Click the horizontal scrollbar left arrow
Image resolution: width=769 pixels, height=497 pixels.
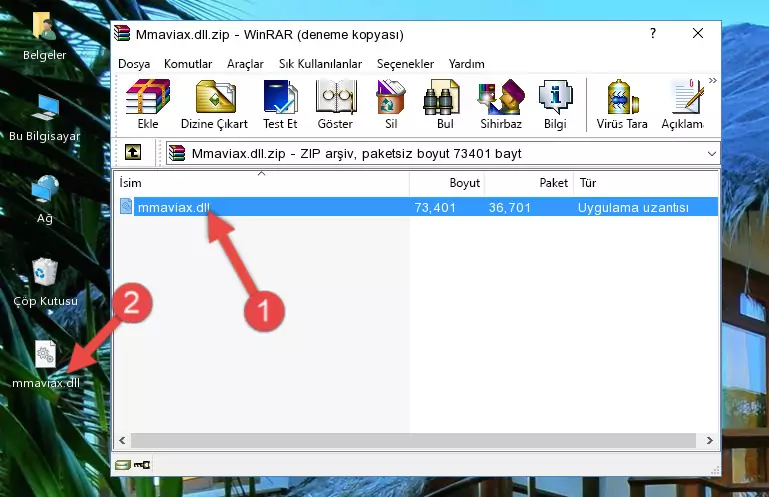pos(122,440)
